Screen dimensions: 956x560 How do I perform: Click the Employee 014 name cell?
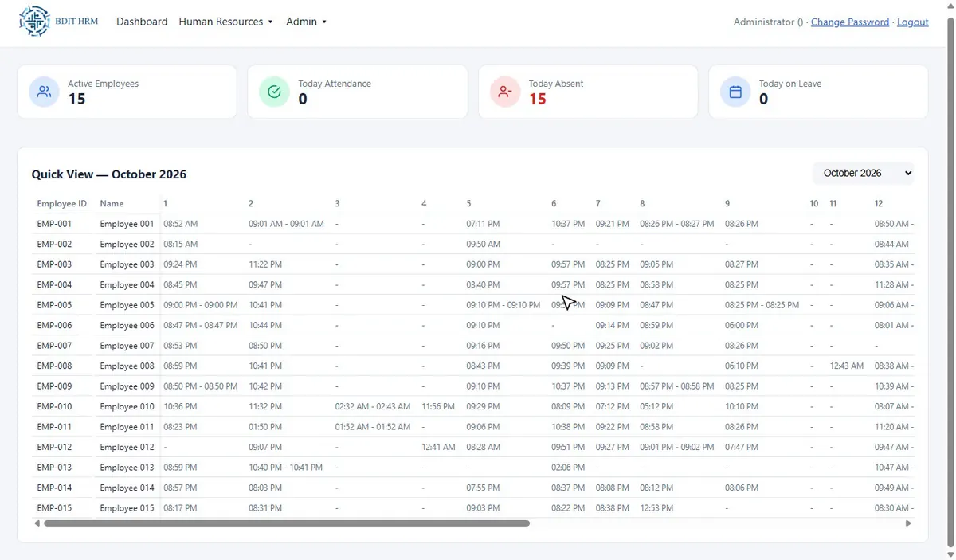(127, 488)
